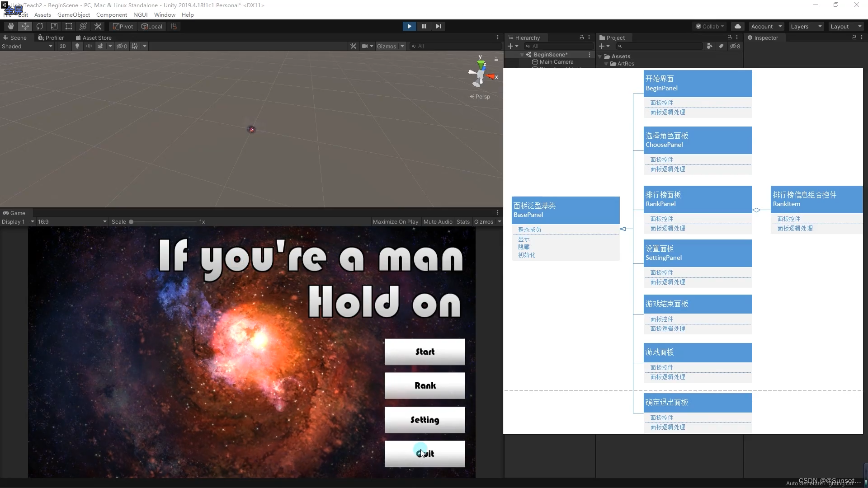This screenshot has width=868, height=488.
Task: Click the Step Forward button
Action: click(x=438, y=26)
